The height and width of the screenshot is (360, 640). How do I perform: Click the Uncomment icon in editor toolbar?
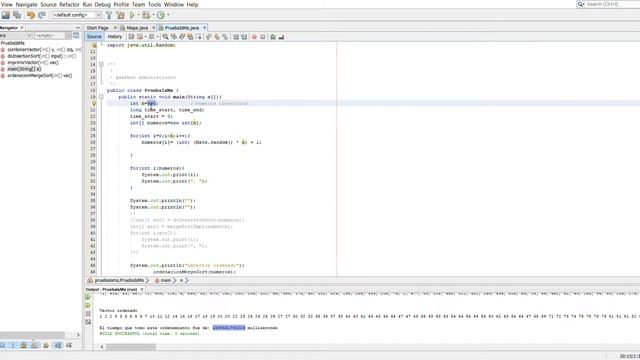tap(281, 37)
